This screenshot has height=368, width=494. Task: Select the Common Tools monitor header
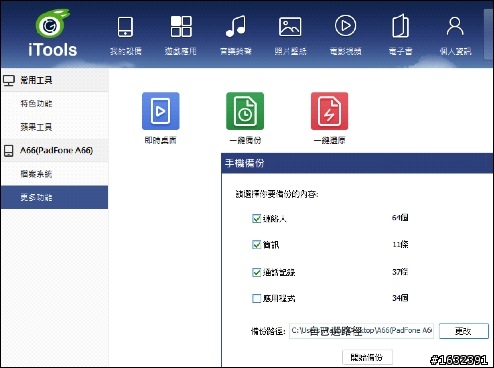(54, 80)
